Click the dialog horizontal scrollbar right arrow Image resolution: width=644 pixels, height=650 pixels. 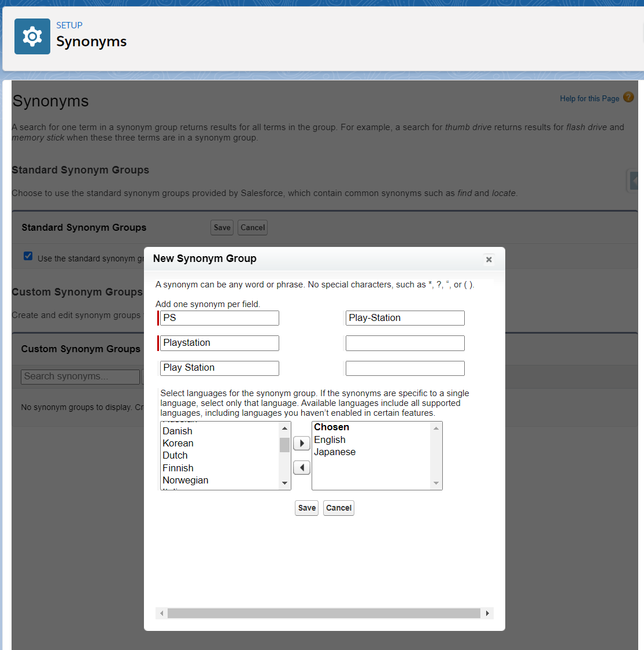[x=487, y=613]
